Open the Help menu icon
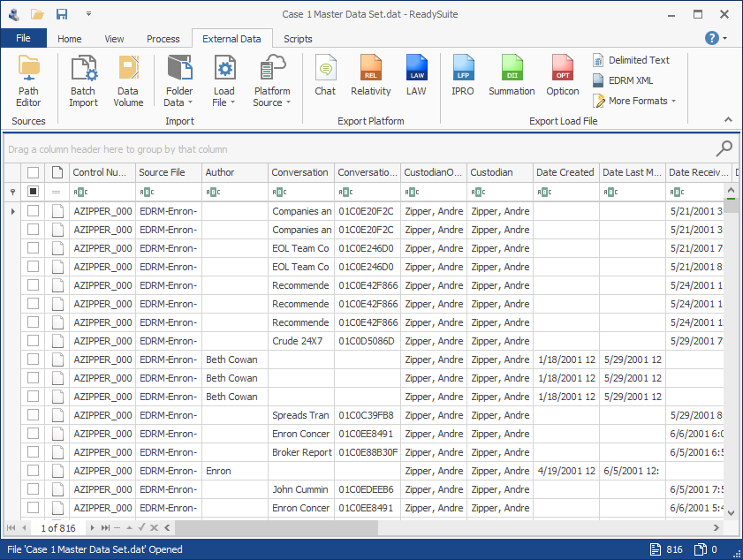 tap(712, 38)
